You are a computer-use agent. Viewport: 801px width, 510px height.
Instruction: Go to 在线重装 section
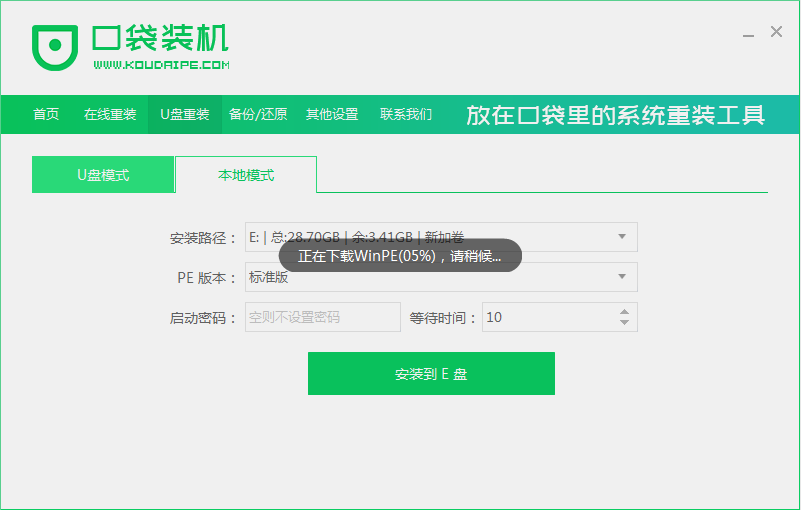110,114
